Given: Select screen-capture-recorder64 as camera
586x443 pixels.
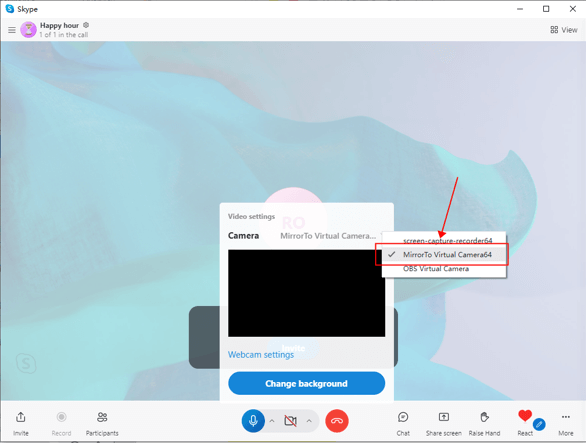Looking at the screenshot, I should (x=444, y=240).
